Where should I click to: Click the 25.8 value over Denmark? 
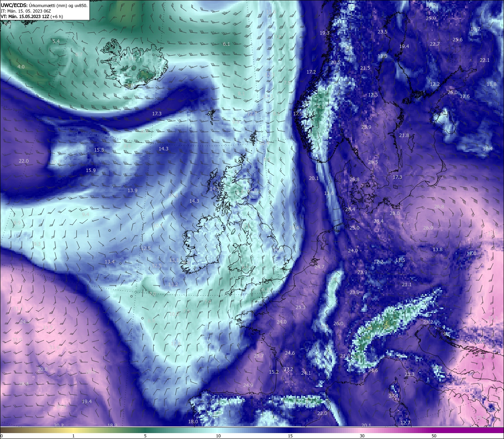point(354,180)
